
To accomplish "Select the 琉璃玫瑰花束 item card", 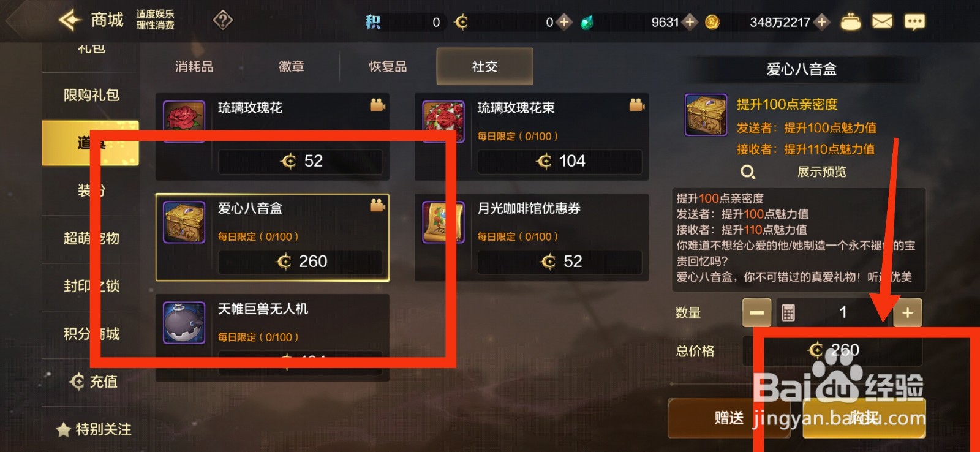I will [x=532, y=137].
